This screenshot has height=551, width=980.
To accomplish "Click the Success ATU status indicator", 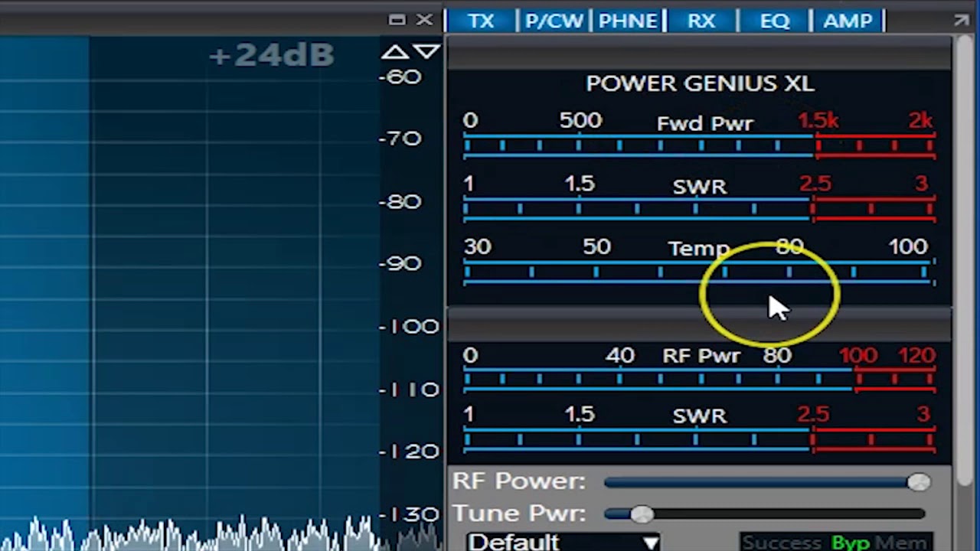I will [x=781, y=543].
